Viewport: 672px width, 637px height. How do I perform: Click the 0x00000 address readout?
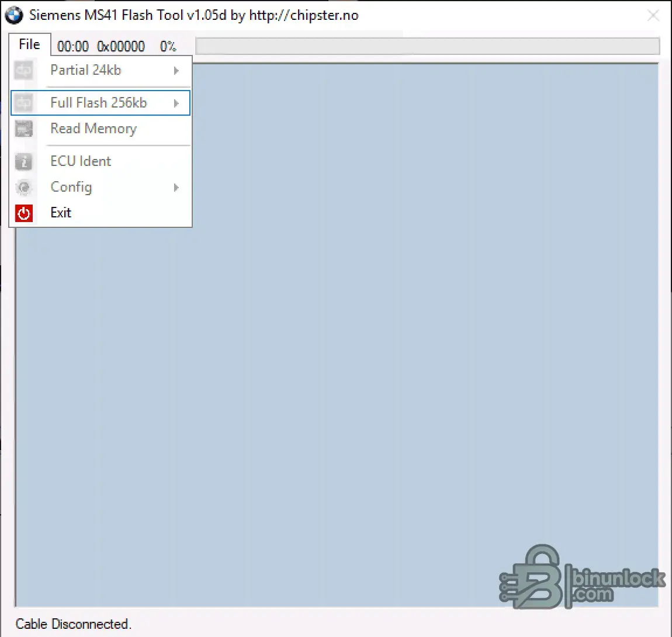[121, 46]
